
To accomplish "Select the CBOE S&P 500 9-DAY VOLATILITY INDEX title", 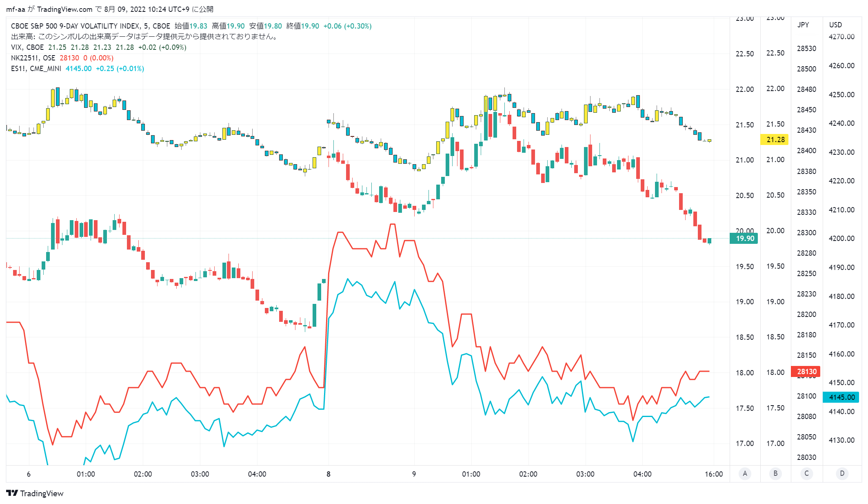I will click(91, 26).
